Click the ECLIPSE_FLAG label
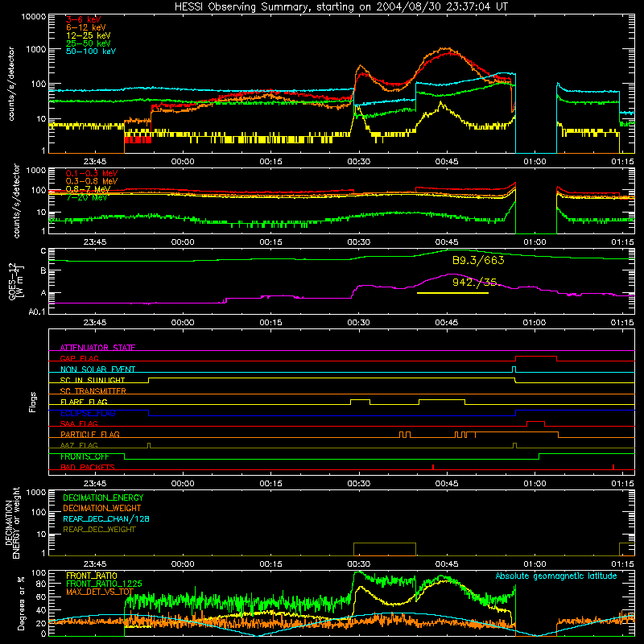The image size is (644, 644). (88, 413)
